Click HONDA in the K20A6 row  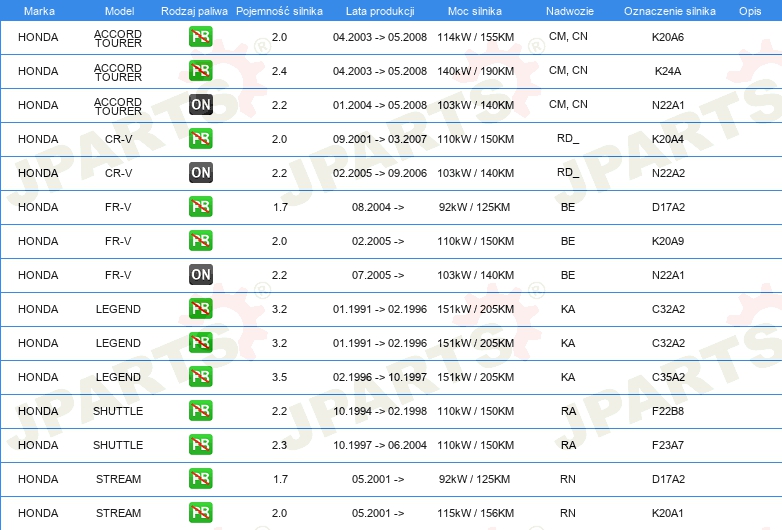point(38,37)
